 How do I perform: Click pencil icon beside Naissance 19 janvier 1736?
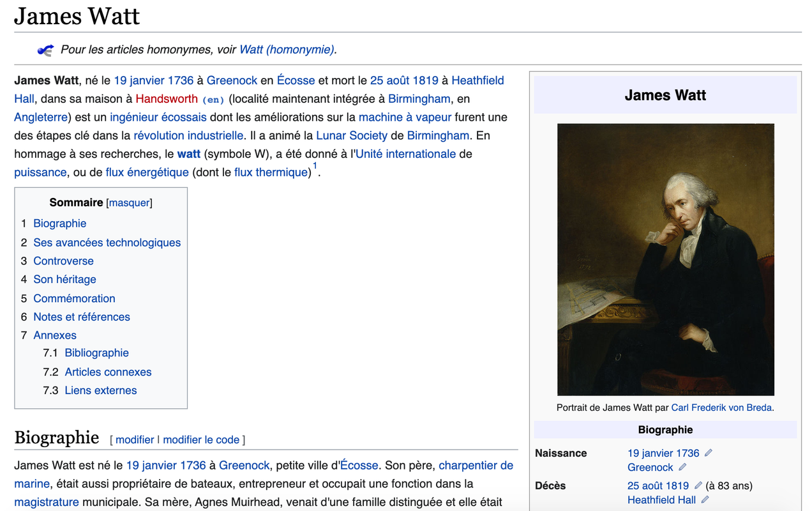pos(708,453)
